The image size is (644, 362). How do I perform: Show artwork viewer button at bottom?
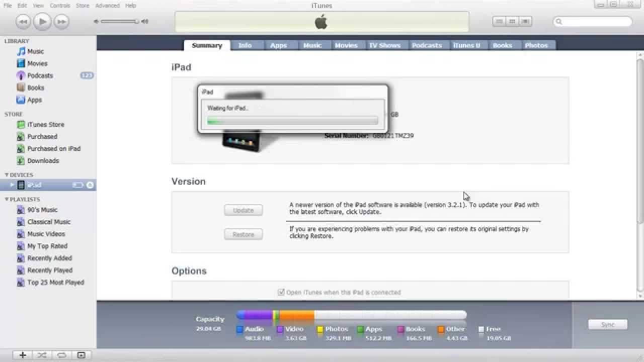click(x=81, y=355)
